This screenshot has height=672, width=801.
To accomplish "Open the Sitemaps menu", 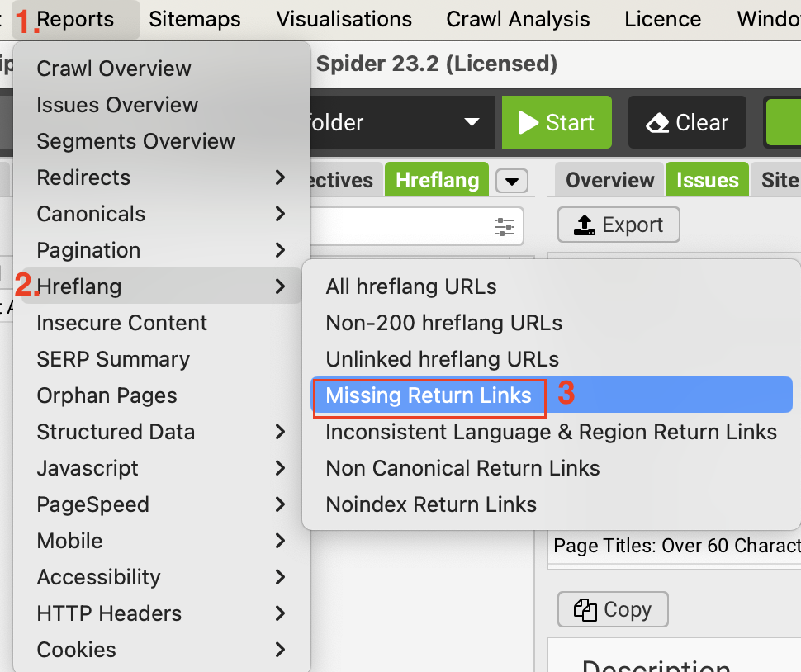I will pos(195,19).
